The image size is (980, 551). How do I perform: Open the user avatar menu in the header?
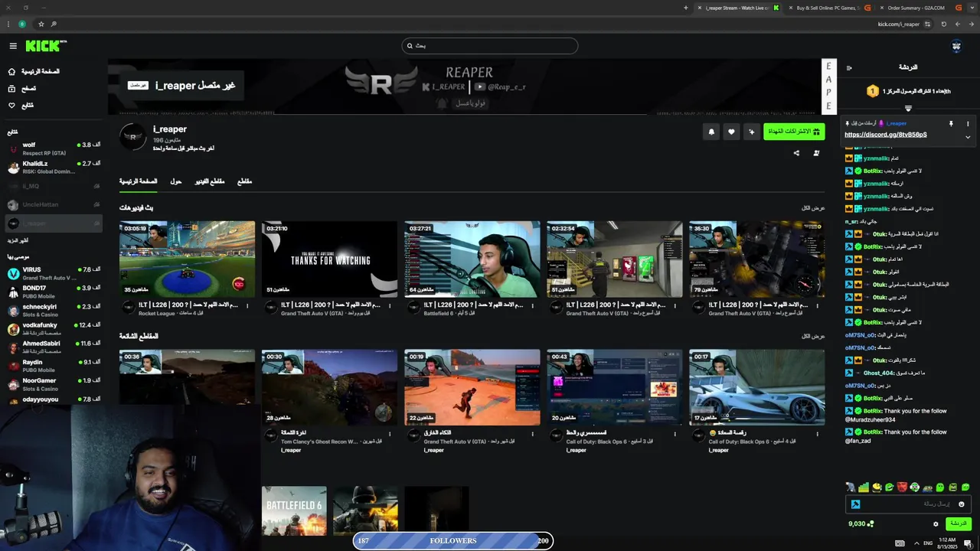956,46
